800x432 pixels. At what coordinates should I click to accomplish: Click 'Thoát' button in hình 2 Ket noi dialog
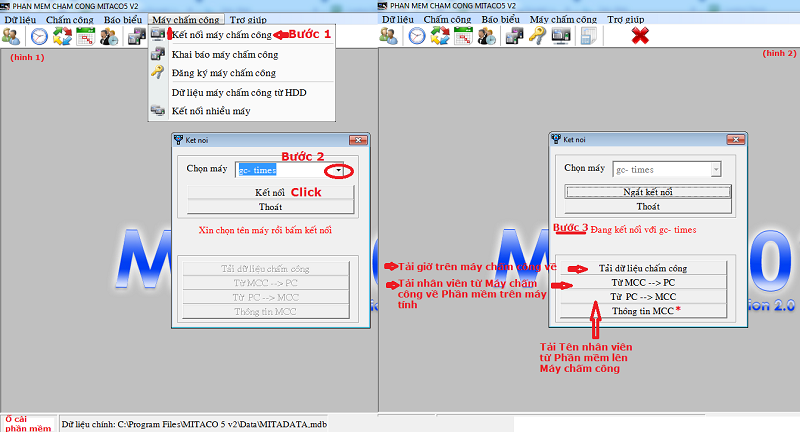648,206
